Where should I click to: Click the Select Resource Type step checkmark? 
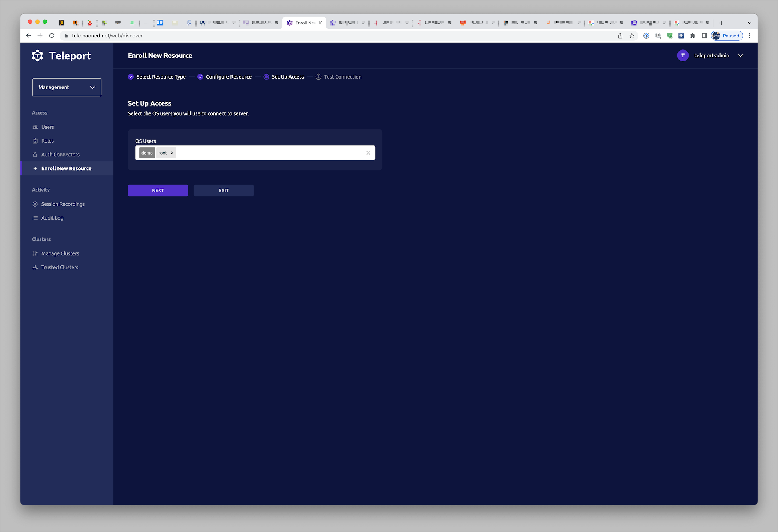[131, 77]
